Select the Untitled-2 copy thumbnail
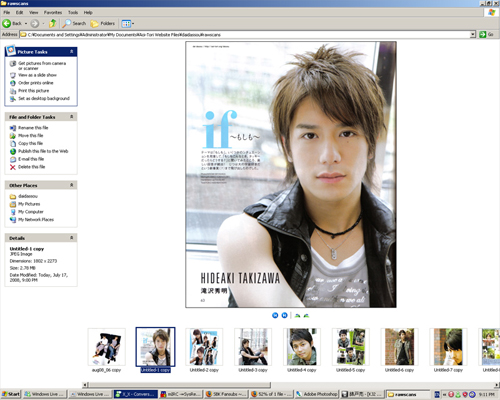 point(204,347)
